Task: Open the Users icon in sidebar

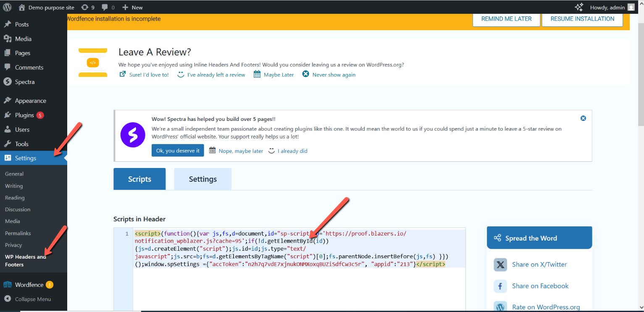Action: 8,129
